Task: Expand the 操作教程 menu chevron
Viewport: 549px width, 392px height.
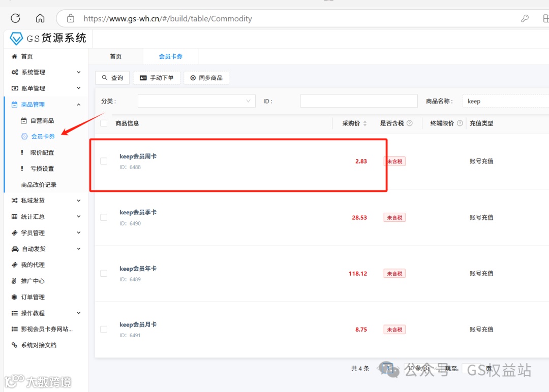Action: point(79,313)
